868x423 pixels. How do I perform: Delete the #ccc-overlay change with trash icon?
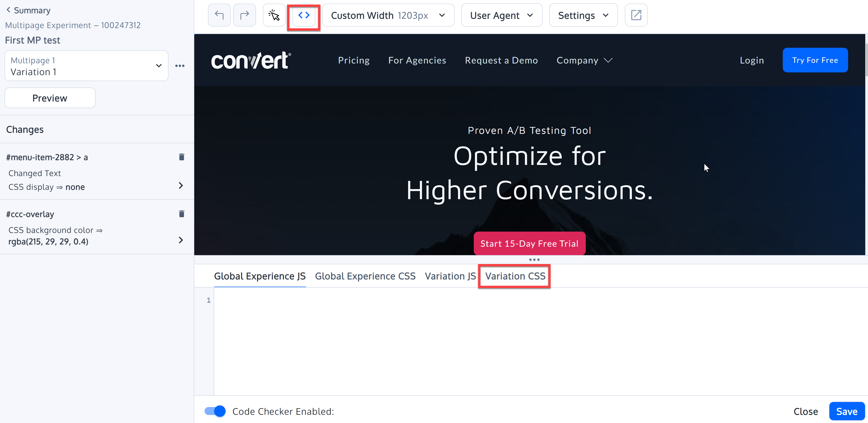point(181,214)
